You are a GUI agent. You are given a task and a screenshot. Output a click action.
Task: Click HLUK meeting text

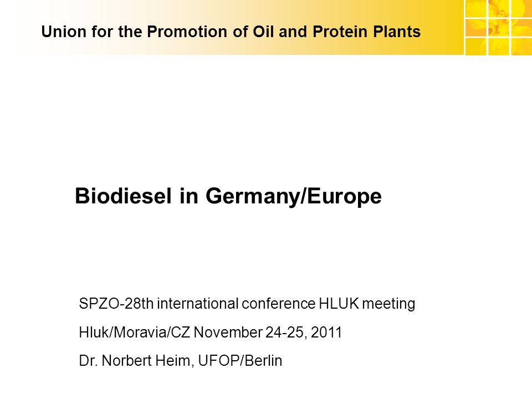click(367, 304)
